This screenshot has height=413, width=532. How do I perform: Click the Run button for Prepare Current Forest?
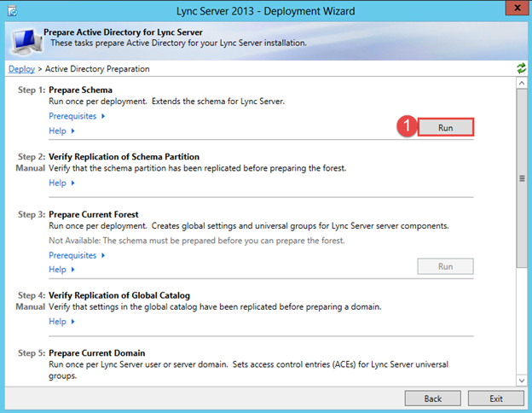pos(446,266)
